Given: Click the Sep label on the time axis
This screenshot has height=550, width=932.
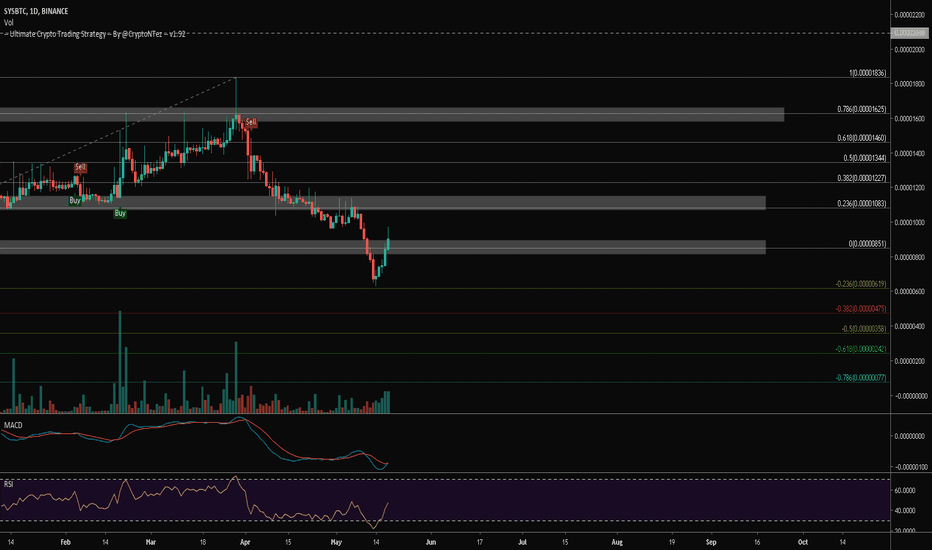Looking at the screenshot, I should tap(711, 542).
